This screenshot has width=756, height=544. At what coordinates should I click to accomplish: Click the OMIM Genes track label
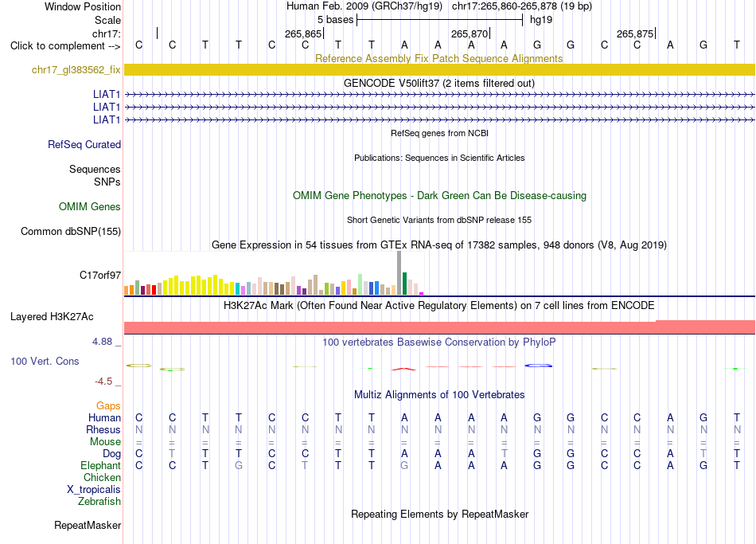pos(89,206)
